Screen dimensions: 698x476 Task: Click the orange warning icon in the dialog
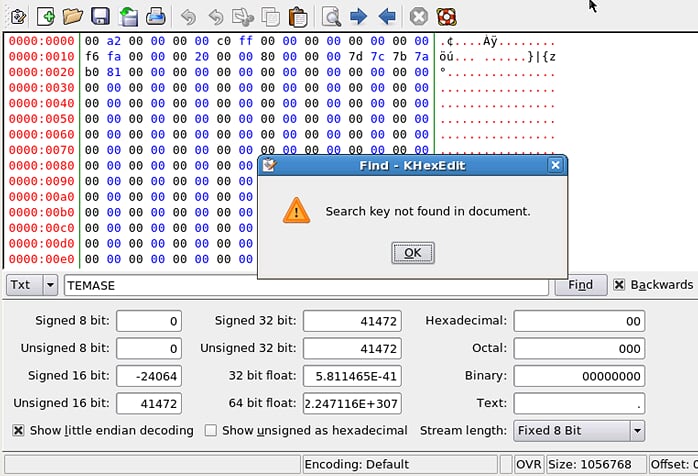tap(296, 211)
